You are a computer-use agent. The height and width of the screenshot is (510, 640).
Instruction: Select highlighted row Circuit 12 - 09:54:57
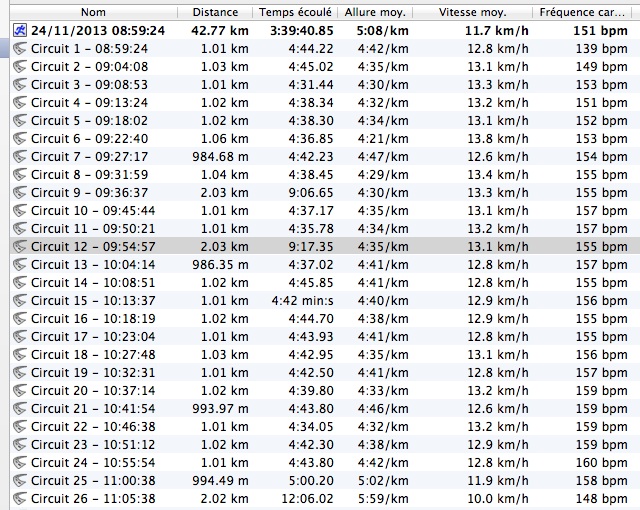pyautogui.click(x=325, y=246)
